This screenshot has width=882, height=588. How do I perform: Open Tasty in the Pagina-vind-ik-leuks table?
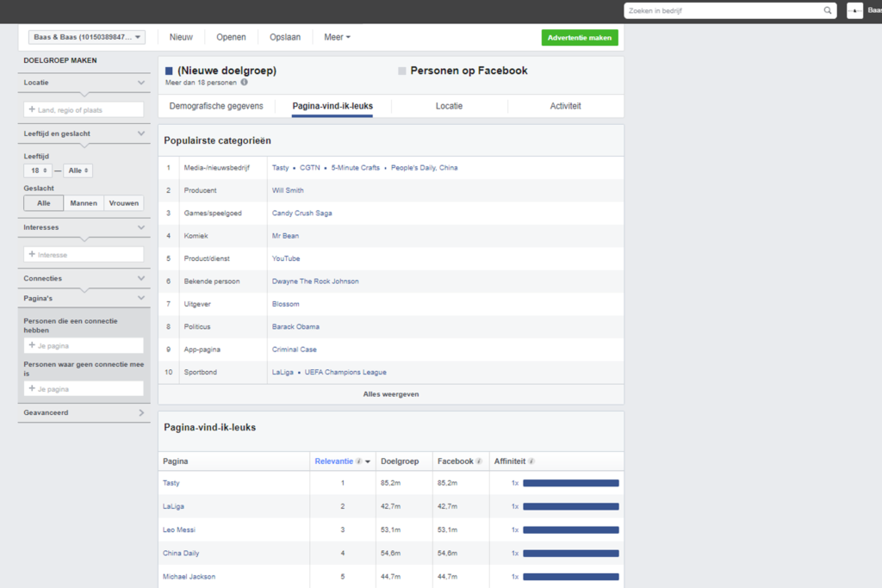(171, 483)
